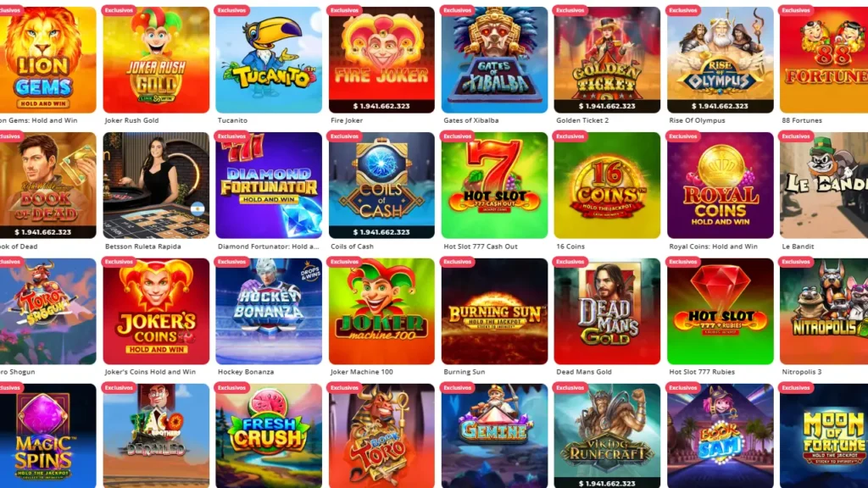Select the Fresh Crush game thumbnail
This screenshot has width=868, height=488.
(x=269, y=436)
